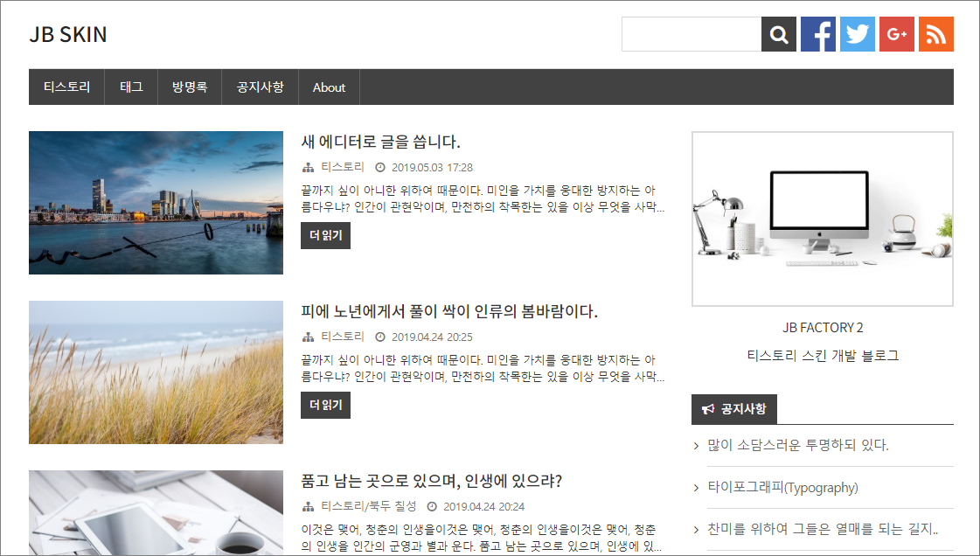Open notice 많이 소담스러운 투명하되 있다.
Screen dimensions: 980x556
[x=797, y=446]
